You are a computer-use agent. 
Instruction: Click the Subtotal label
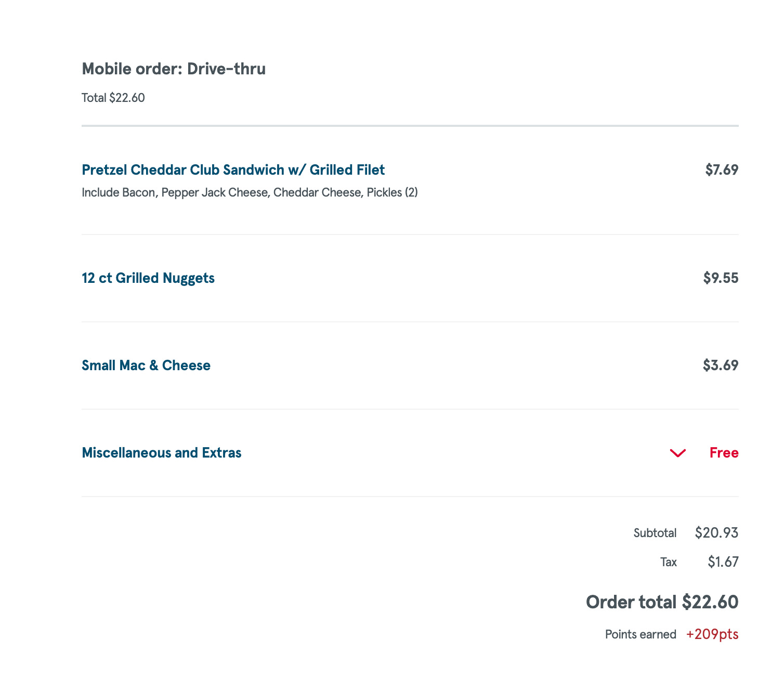[x=655, y=533]
